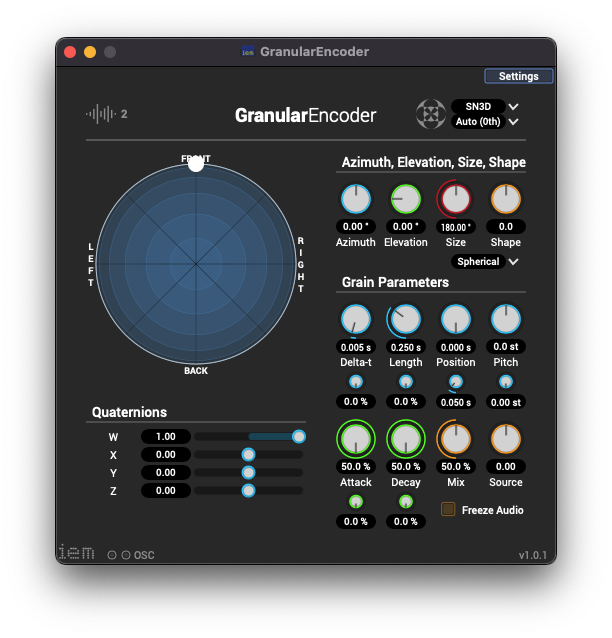This screenshot has height=638, width=612.
Task: Click the Pitch knob
Action: click(506, 319)
